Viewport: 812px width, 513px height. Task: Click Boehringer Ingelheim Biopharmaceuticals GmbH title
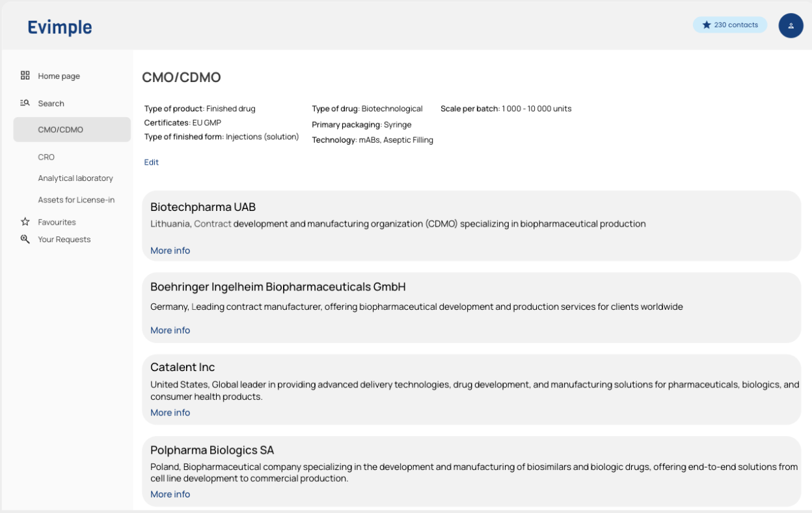tap(278, 287)
